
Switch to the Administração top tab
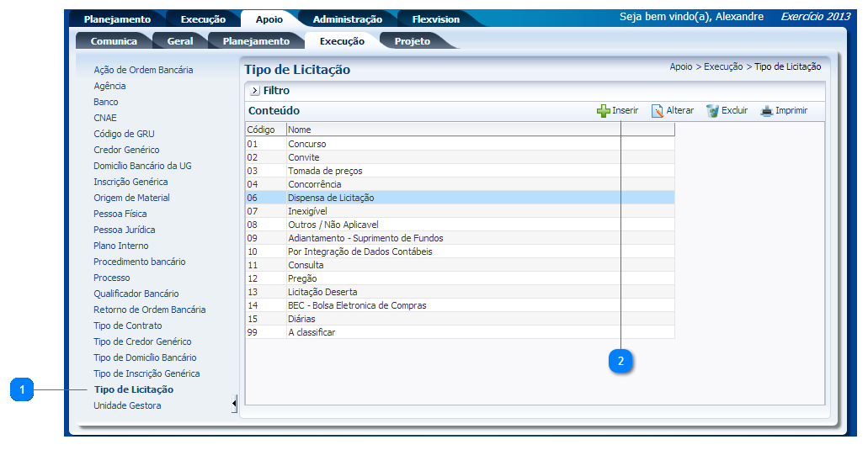[347, 19]
